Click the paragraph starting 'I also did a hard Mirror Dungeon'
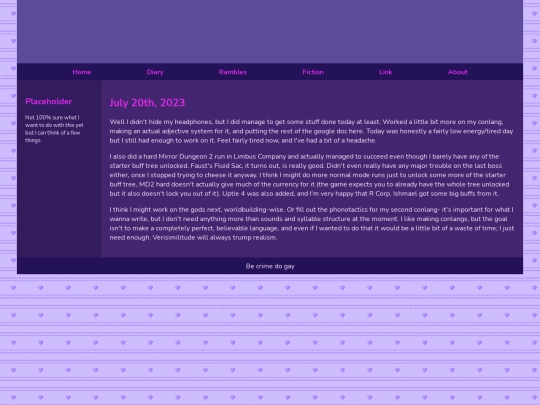 309,175
